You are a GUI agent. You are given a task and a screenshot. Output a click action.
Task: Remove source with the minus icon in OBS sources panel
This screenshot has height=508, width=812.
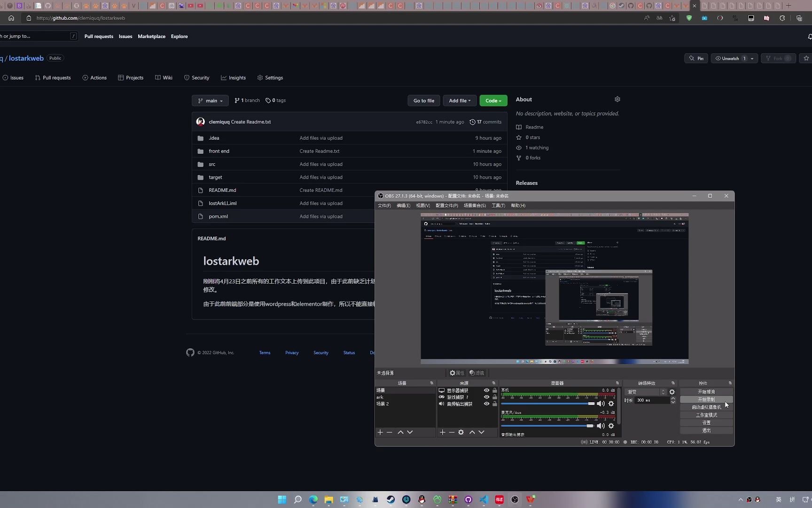(452, 432)
